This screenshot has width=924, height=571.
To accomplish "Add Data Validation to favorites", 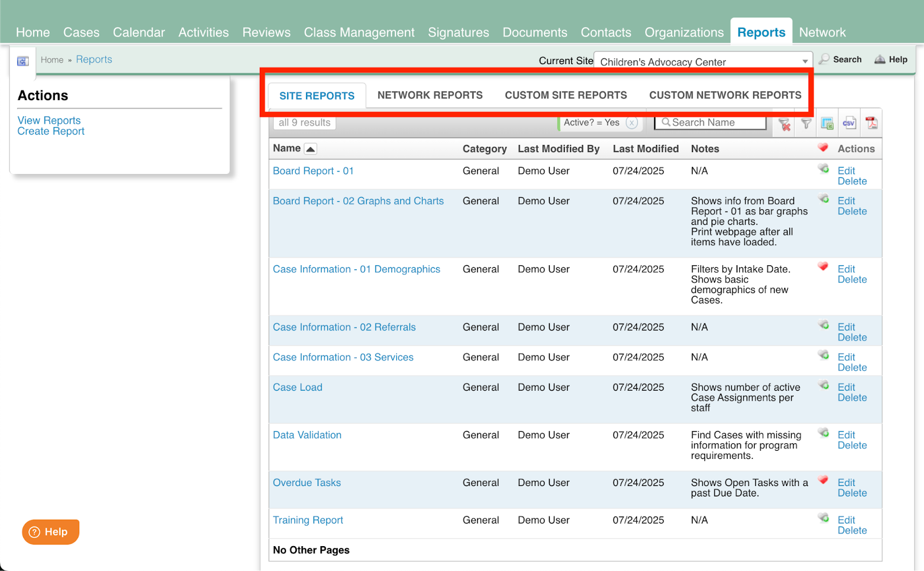I will pos(824,433).
